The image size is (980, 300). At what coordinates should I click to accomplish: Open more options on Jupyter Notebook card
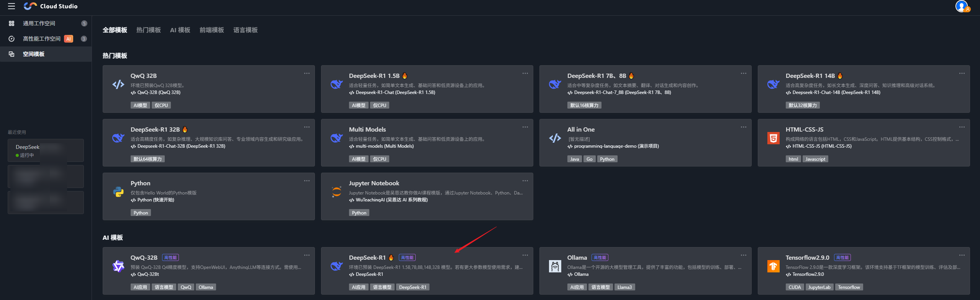point(525,181)
